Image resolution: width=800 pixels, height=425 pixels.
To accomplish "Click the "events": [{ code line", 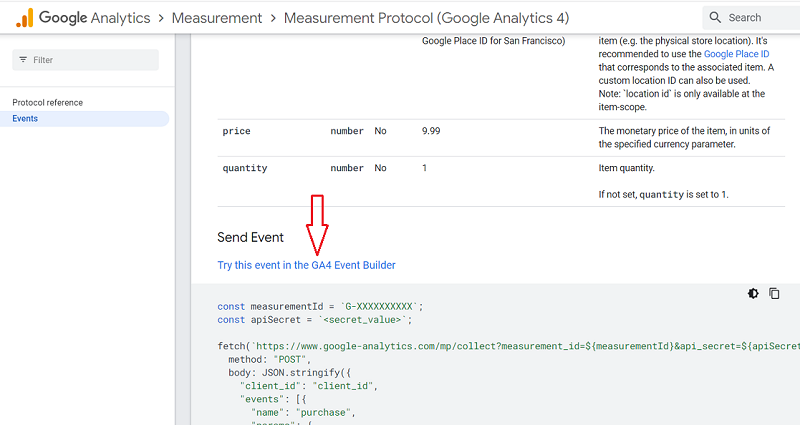I will click(273, 399).
